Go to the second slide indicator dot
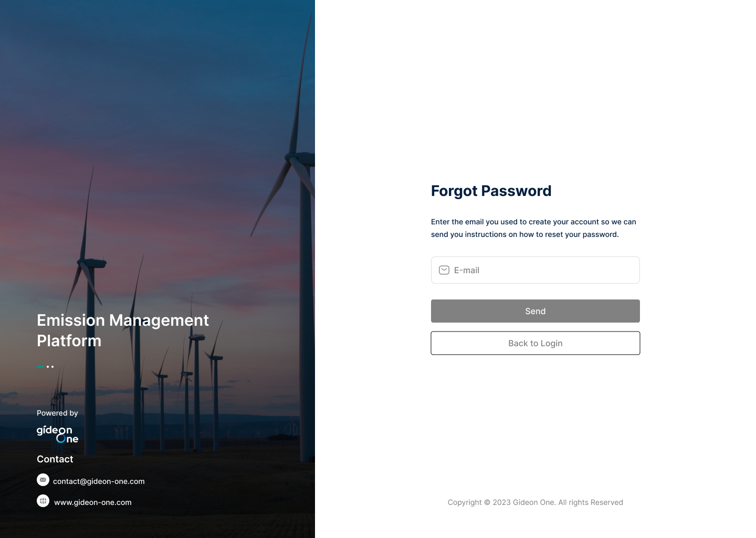Viewport: 756px width, 538px height. click(48, 367)
